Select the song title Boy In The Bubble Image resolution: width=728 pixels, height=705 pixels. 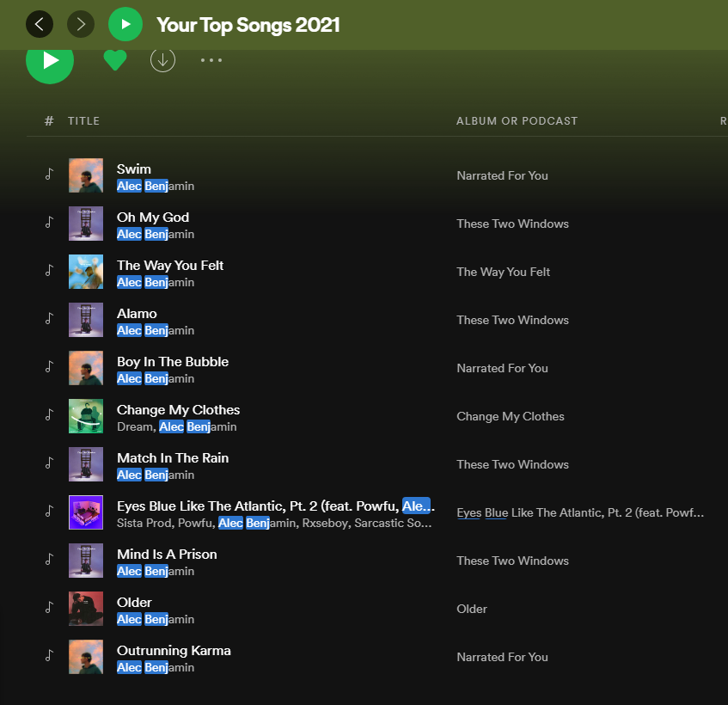(x=173, y=362)
